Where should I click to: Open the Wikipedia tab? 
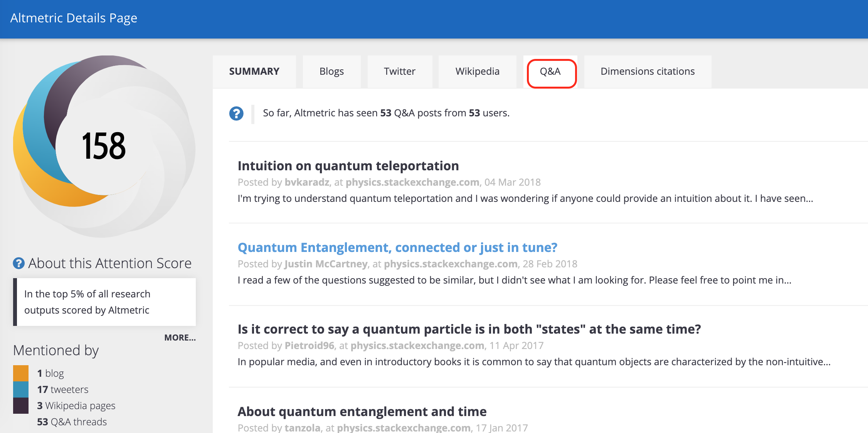pyautogui.click(x=477, y=72)
